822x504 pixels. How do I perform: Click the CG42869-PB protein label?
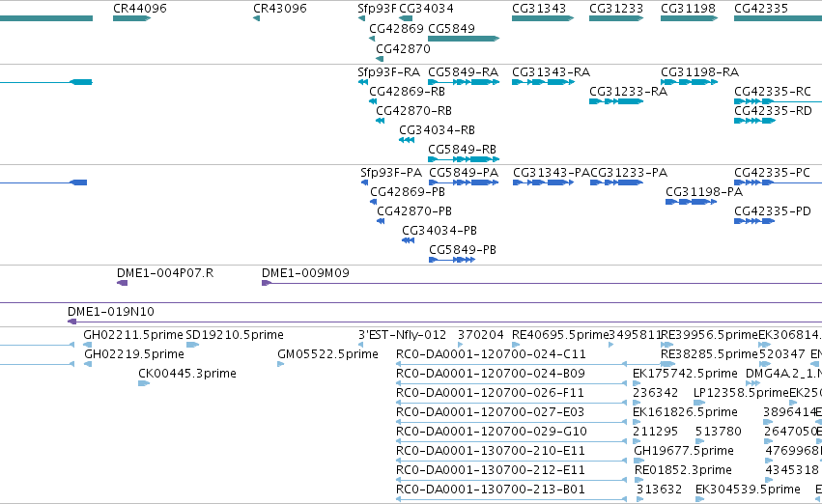[x=408, y=192]
